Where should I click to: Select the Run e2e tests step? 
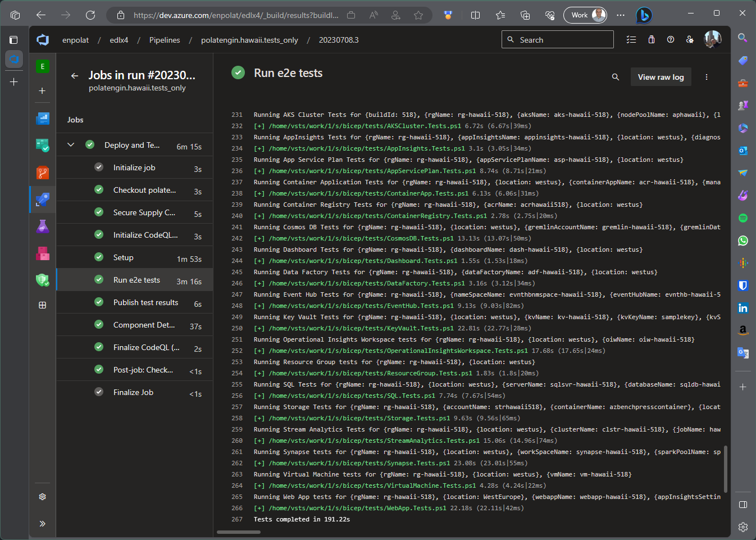[138, 279]
